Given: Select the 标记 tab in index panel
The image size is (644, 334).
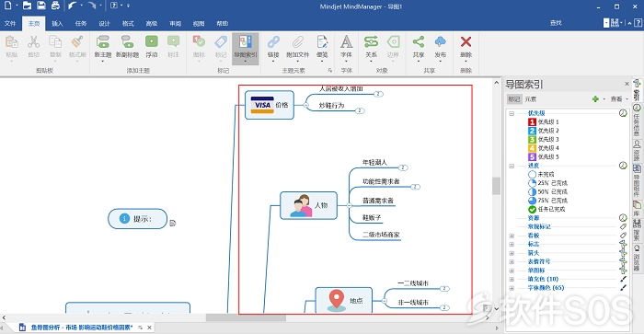Looking at the screenshot, I should point(513,99).
